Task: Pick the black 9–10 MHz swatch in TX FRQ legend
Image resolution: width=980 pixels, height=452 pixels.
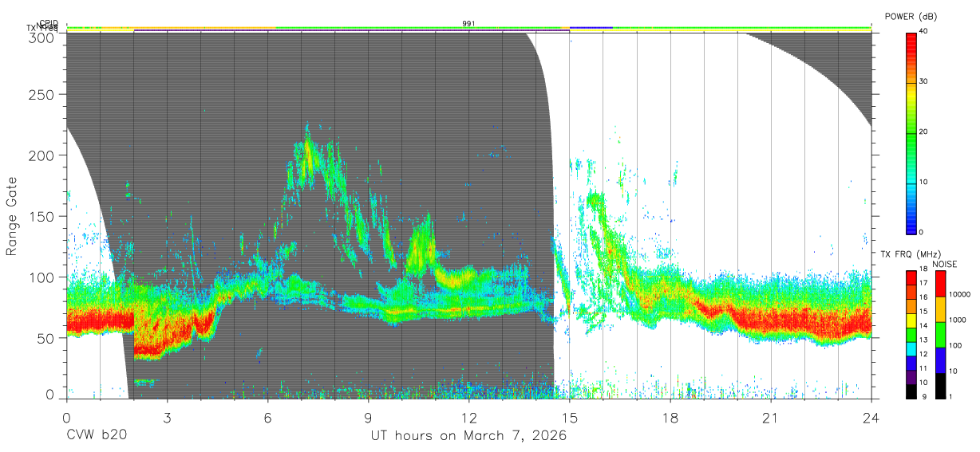Action: coord(911,391)
